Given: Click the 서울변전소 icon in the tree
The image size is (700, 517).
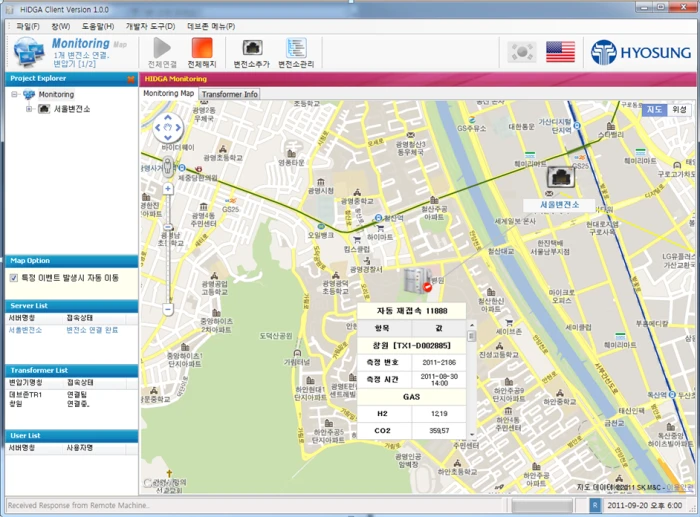Looking at the screenshot, I should [x=44, y=108].
